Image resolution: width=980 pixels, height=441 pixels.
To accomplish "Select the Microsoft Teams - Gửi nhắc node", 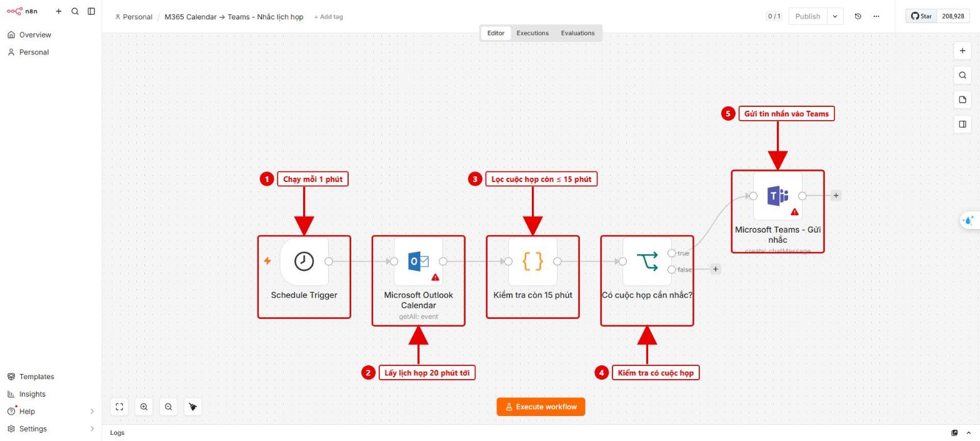I will pyautogui.click(x=777, y=196).
